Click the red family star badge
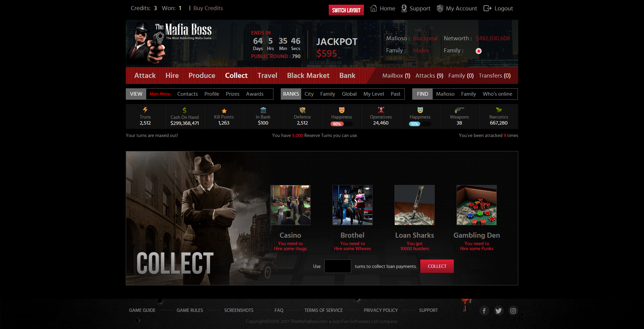Screen dimensions: 644x329 pos(479,51)
